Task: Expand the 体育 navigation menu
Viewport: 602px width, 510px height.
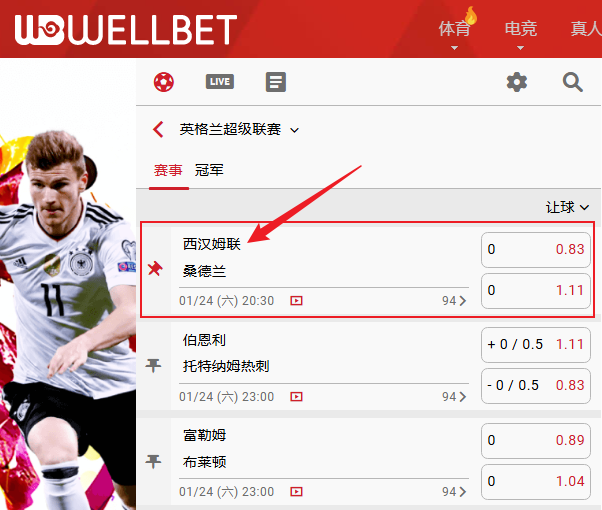Action: click(455, 32)
